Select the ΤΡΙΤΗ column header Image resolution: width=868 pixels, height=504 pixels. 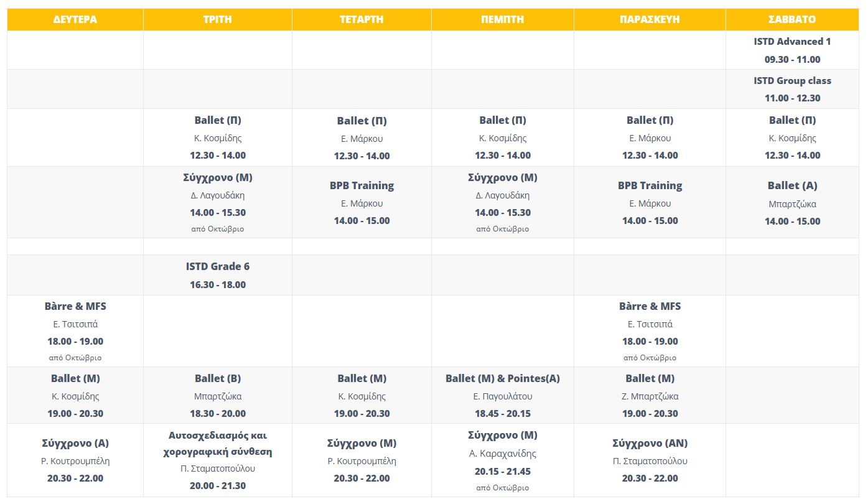coord(217,19)
